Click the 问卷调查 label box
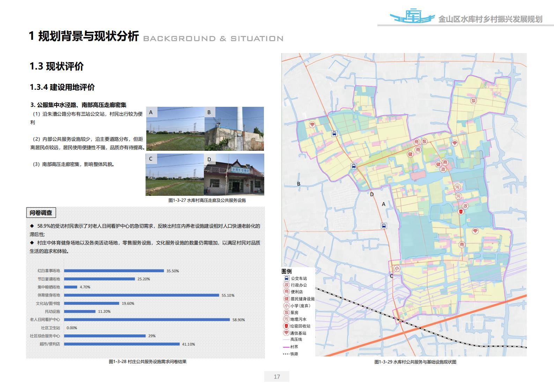This screenshot has width=554, height=392. click(x=41, y=213)
